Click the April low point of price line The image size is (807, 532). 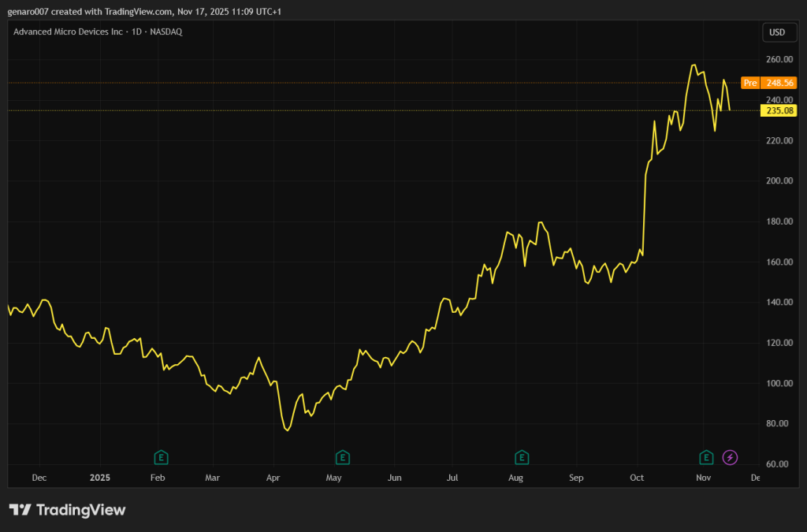click(x=288, y=430)
